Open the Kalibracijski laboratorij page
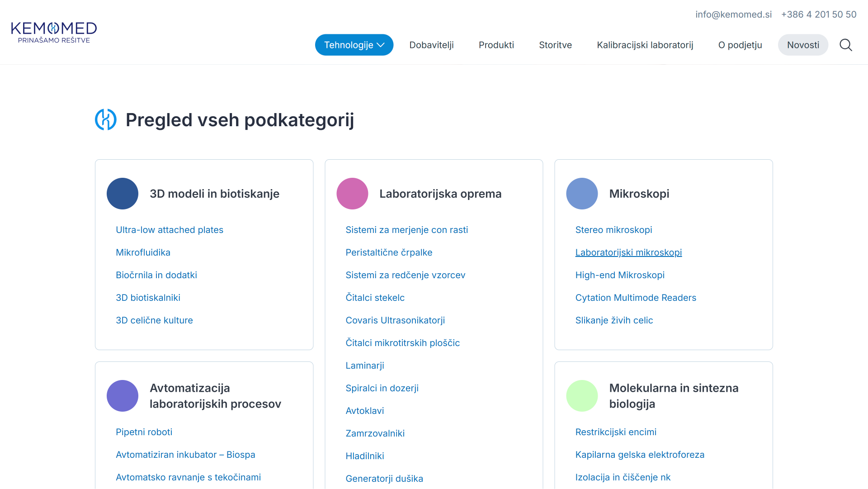868x489 pixels. [x=645, y=45]
